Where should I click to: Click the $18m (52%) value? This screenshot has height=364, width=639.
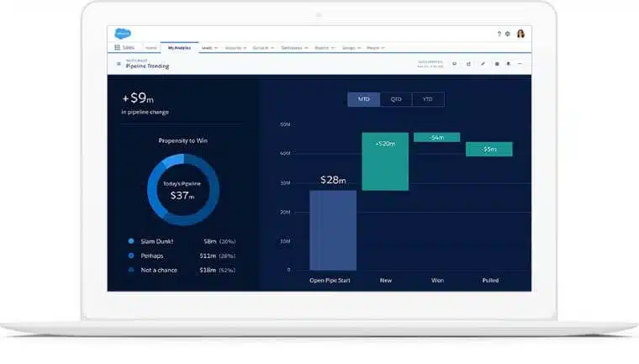pyautogui.click(x=217, y=270)
